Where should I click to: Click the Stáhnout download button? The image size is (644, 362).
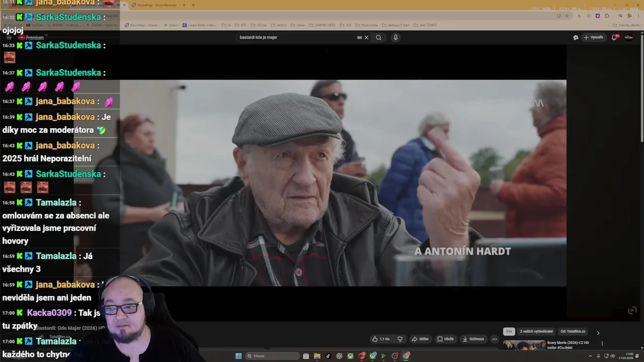point(473,339)
